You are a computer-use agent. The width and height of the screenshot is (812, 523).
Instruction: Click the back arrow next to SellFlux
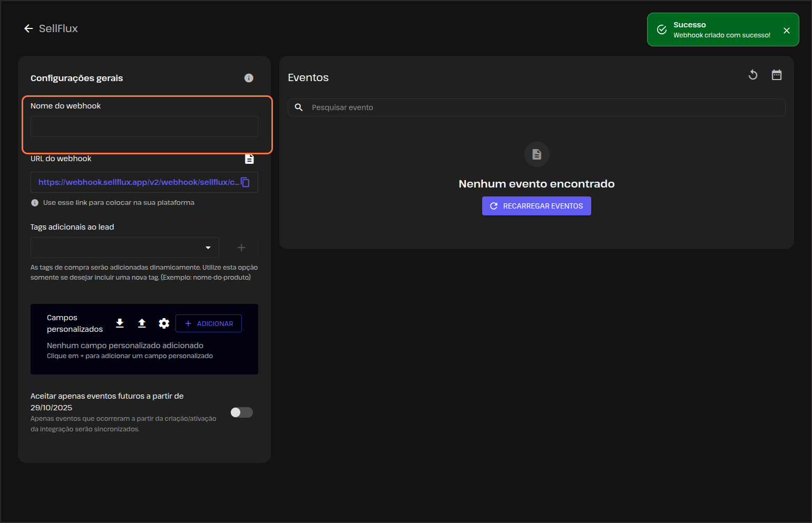tap(28, 28)
